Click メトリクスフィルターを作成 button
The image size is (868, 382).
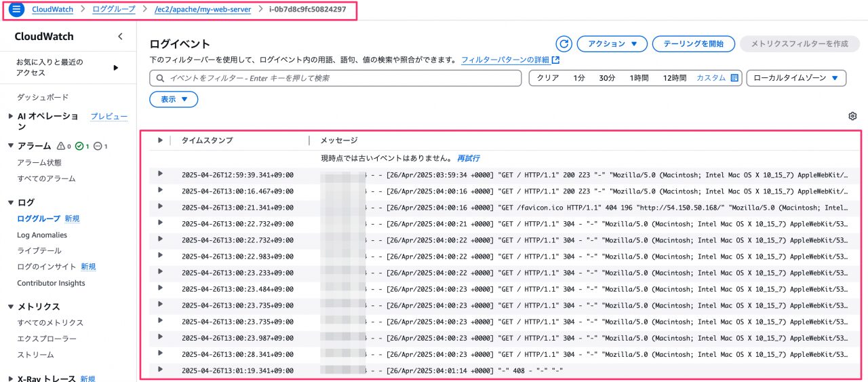[800, 43]
